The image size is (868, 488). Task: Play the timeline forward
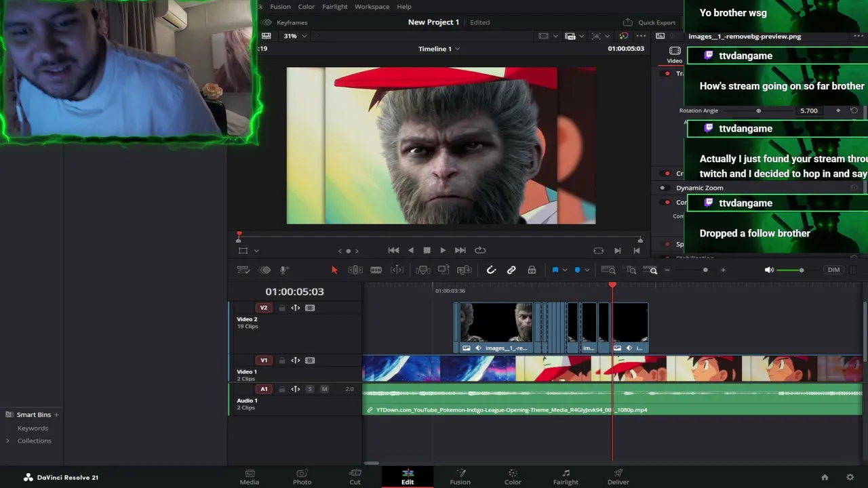[x=443, y=250]
